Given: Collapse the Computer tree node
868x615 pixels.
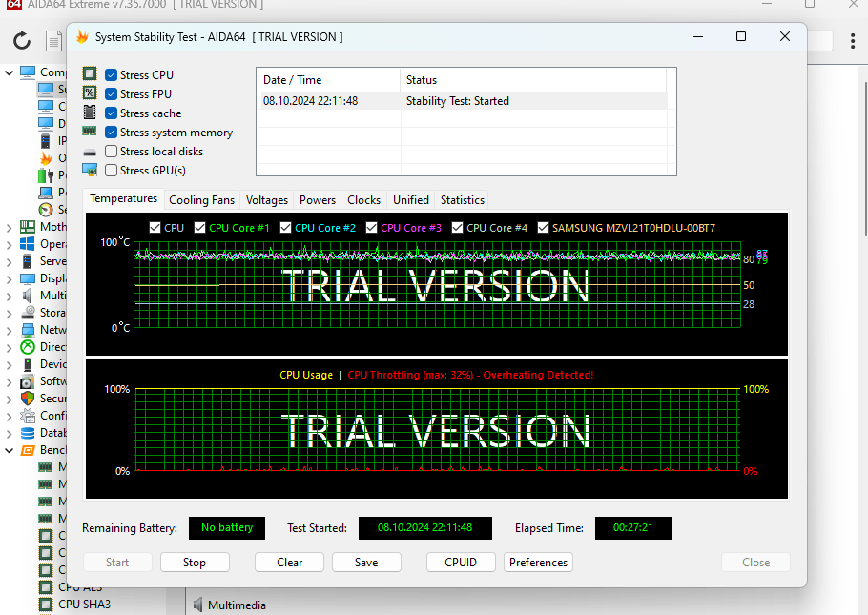Looking at the screenshot, I should tap(9, 72).
